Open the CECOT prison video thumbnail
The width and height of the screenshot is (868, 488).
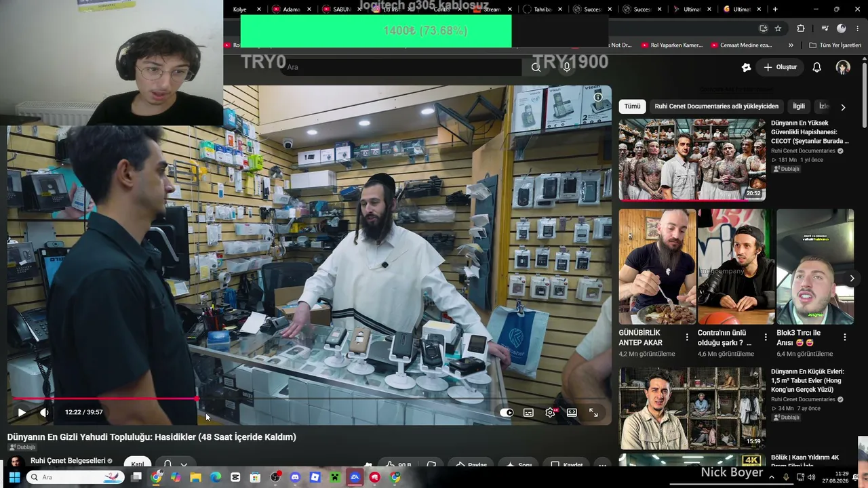[692, 160]
